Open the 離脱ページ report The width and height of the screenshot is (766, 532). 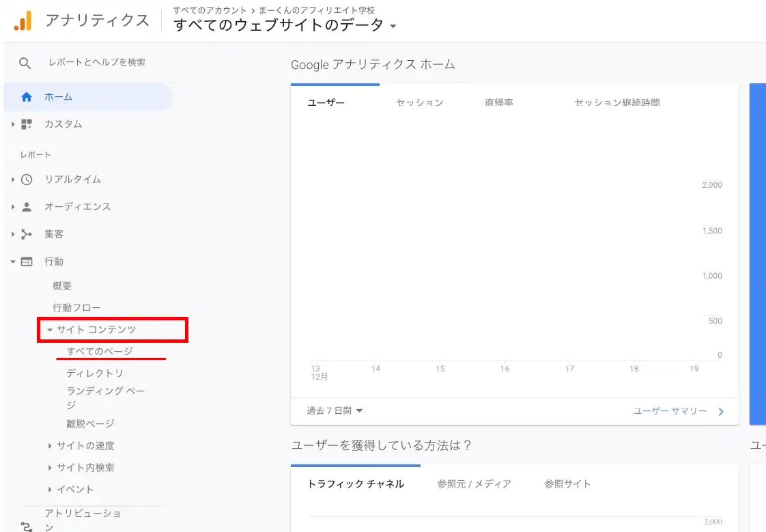pos(90,424)
